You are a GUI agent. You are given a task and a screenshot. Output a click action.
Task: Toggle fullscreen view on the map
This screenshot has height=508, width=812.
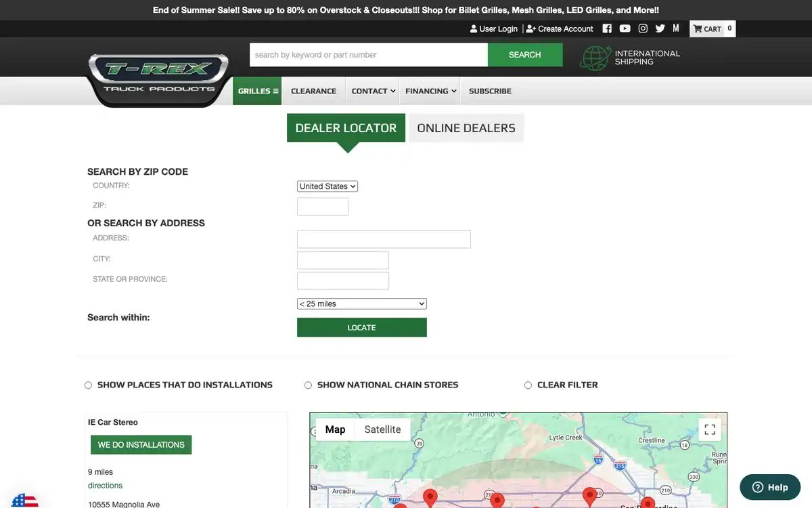710,429
